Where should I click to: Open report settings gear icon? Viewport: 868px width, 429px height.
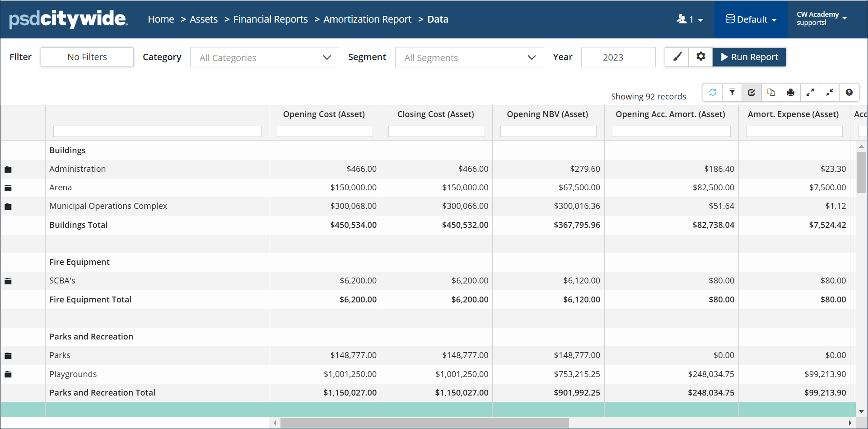pyautogui.click(x=700, y=57)
